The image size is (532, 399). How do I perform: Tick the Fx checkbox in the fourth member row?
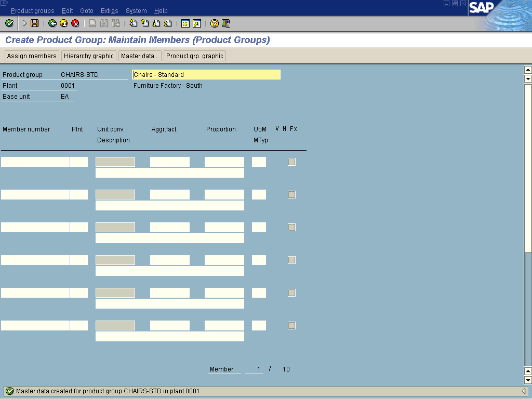[291, 260]
